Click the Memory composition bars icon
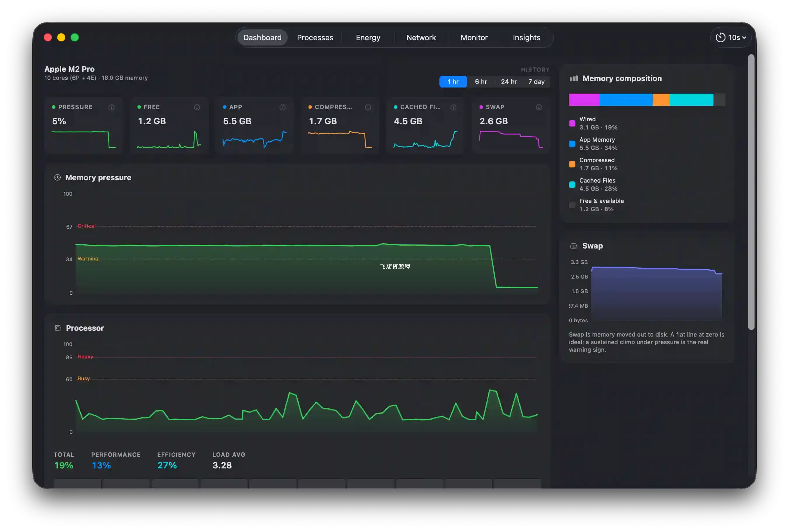Viewport: 789px width, 532px height. (x=573, y=78)
